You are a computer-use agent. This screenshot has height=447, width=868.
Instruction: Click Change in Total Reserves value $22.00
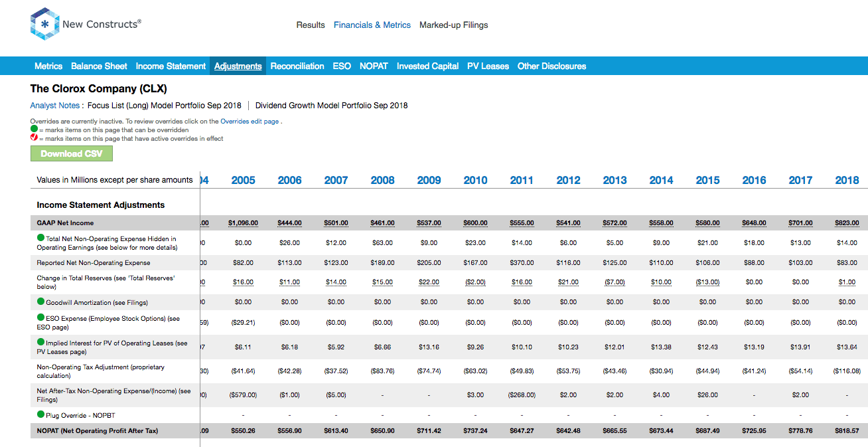click(429, 282)
